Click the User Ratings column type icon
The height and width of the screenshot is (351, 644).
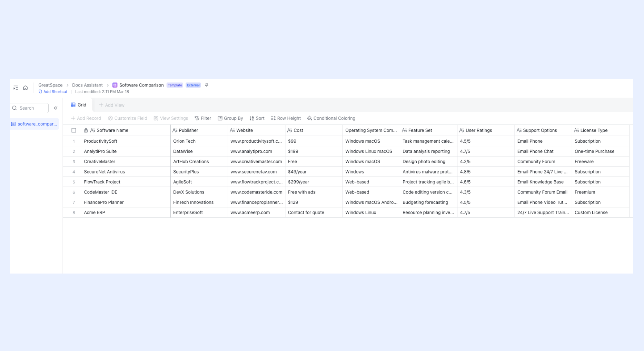pos(462,130)
